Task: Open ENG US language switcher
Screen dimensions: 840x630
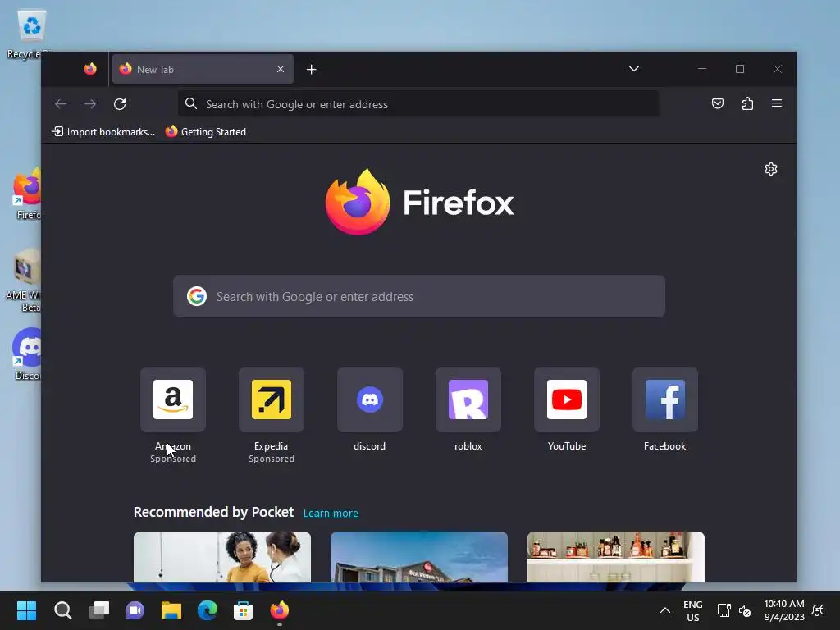Action: click(x=692, y=610)
